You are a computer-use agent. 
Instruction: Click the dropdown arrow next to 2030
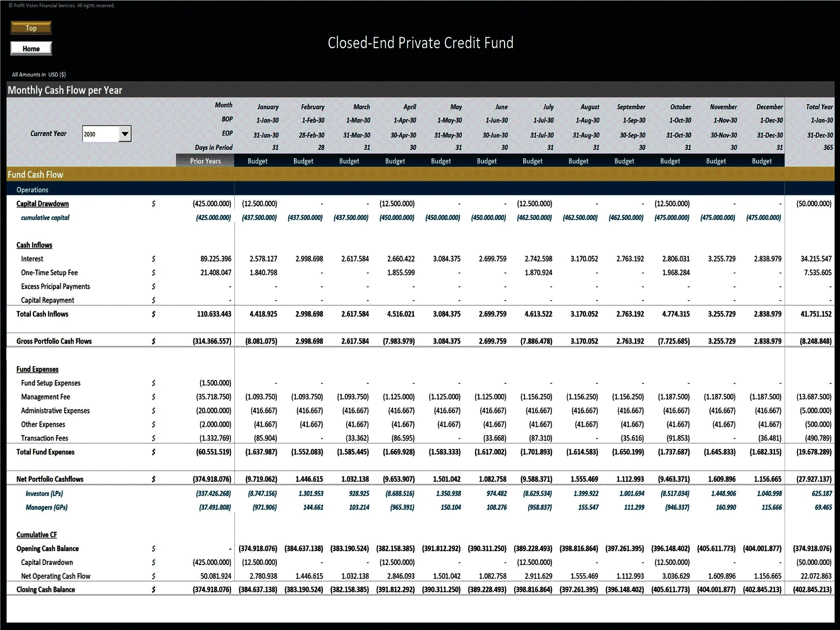click(126, 133)
